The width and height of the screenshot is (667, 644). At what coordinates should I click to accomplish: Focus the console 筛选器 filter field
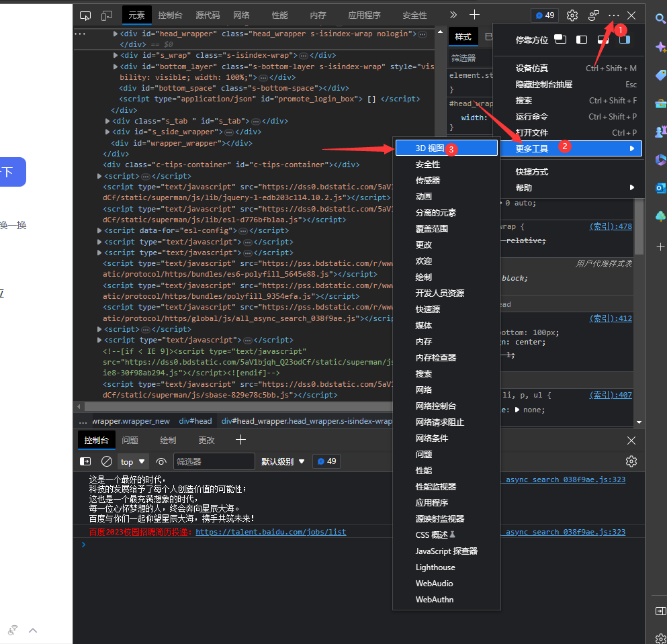click(214, 461)
